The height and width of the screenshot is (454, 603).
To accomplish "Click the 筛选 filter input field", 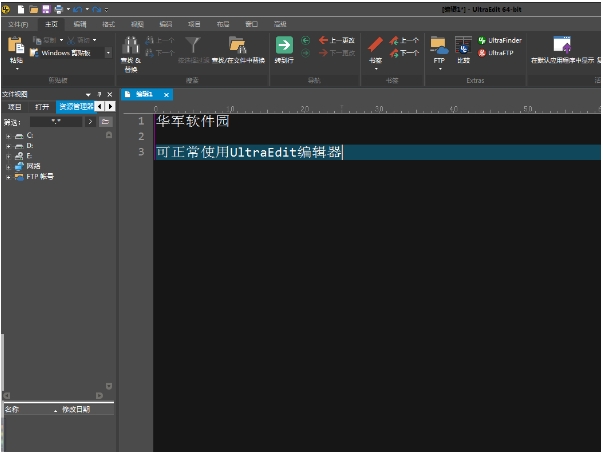I will pos(56,122).
